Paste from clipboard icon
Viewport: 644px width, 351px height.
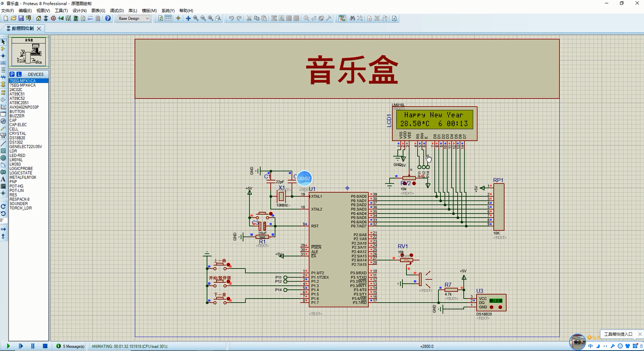[264, 18]
